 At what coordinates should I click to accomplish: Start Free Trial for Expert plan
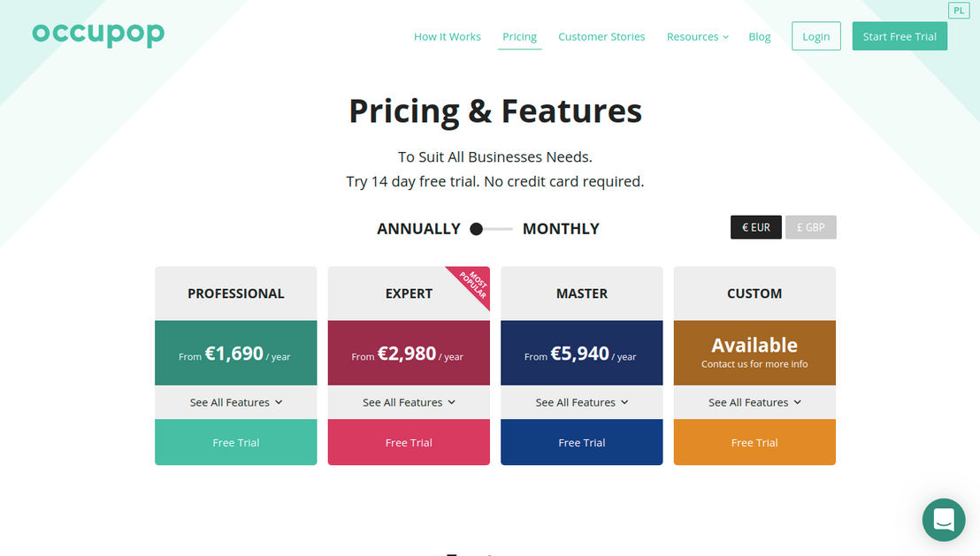(409, 442)
